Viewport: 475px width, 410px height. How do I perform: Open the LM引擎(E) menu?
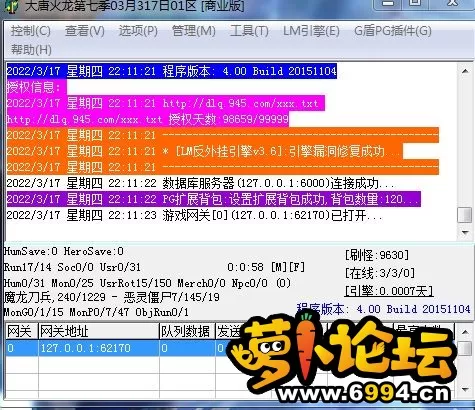(x=311, y=31)
